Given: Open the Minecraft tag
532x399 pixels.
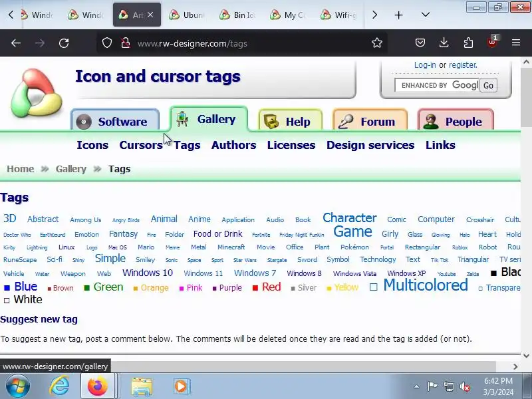Looking at the screenshot, I should tap(231, 247).
